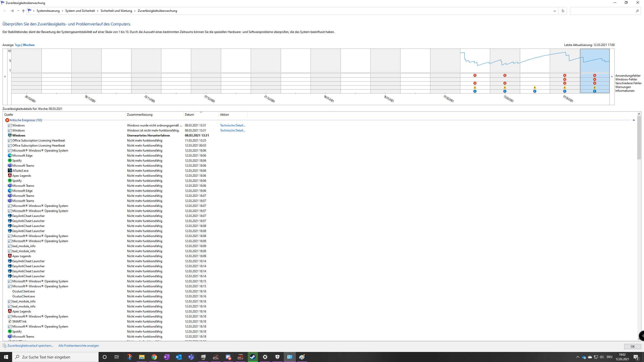Expand the chevron after Sicherheit und Wartung
This screenshot has height=362, width=644.
[135, 11]
